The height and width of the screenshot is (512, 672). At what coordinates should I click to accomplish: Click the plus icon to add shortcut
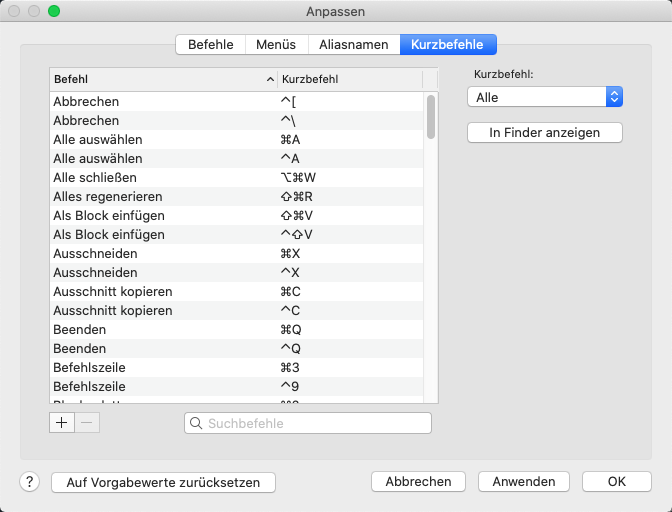[62, 422]
